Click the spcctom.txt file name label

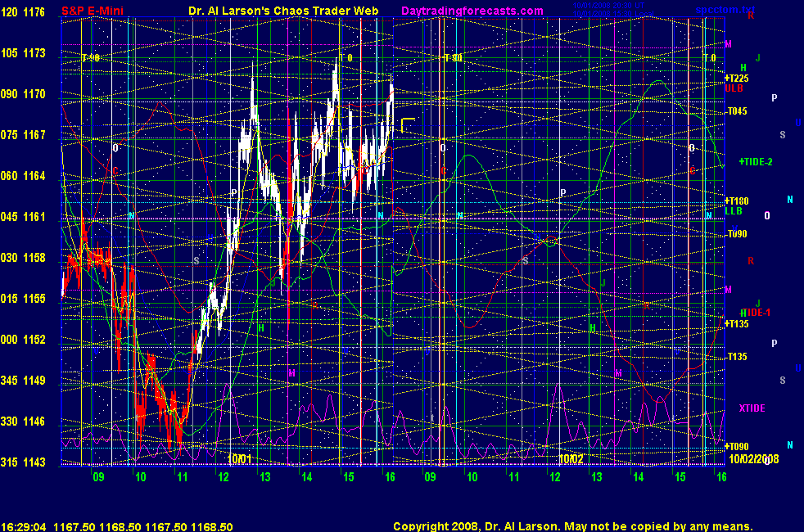point(725,10)
